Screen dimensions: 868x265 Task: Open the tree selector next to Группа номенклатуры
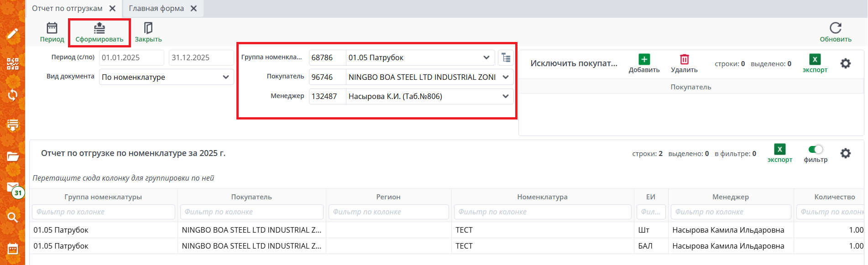point(506,57)
